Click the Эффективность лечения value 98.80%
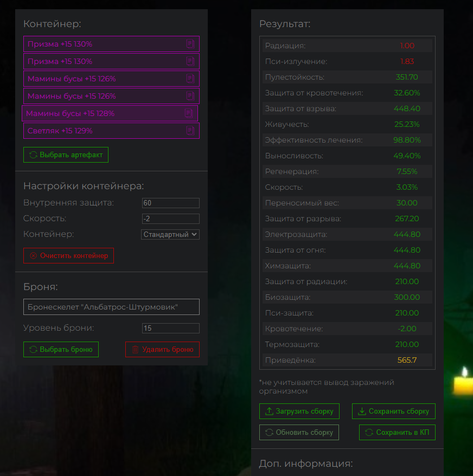473x476 pixels. click(407, 140)
